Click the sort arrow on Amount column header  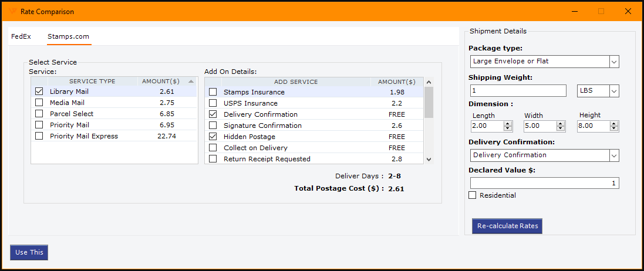click(x=190, y=82)
